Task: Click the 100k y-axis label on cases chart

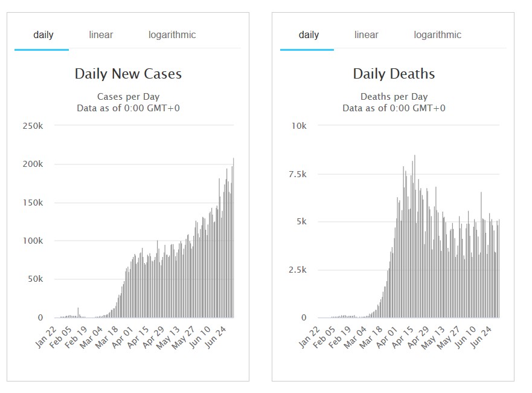Action: pyautogui.click(x=33, y=241)
